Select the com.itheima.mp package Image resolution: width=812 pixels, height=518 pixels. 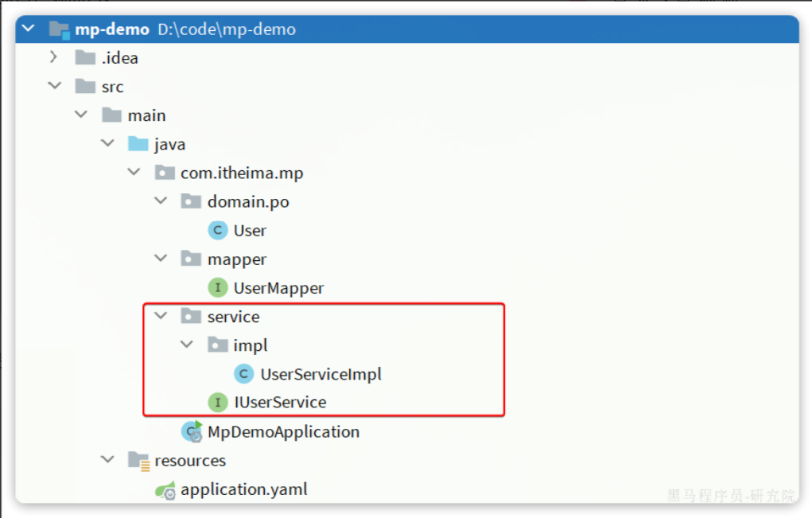[242, 173]
